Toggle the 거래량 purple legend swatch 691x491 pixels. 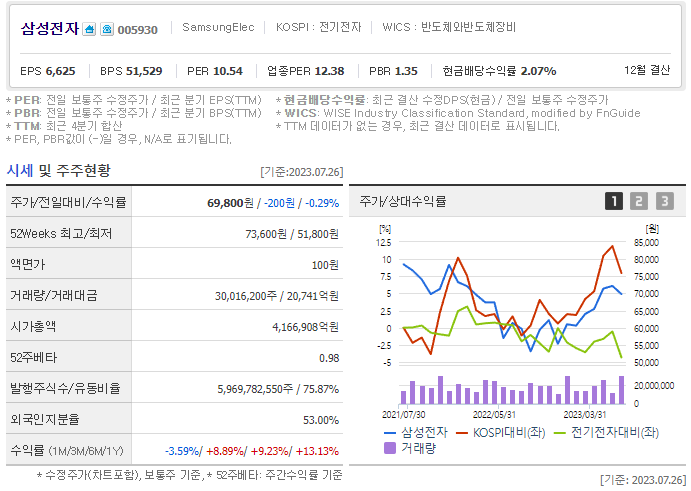(x=410, y=448)
